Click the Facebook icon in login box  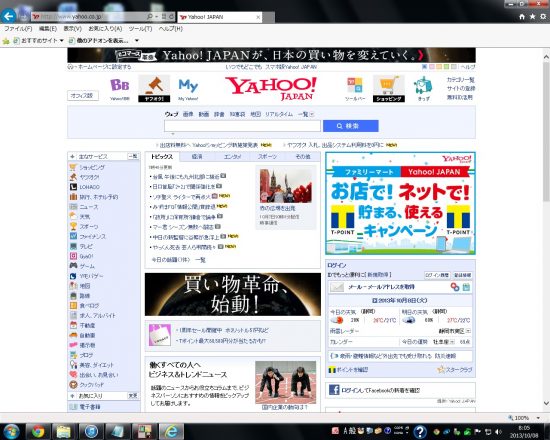click(334, 389)
